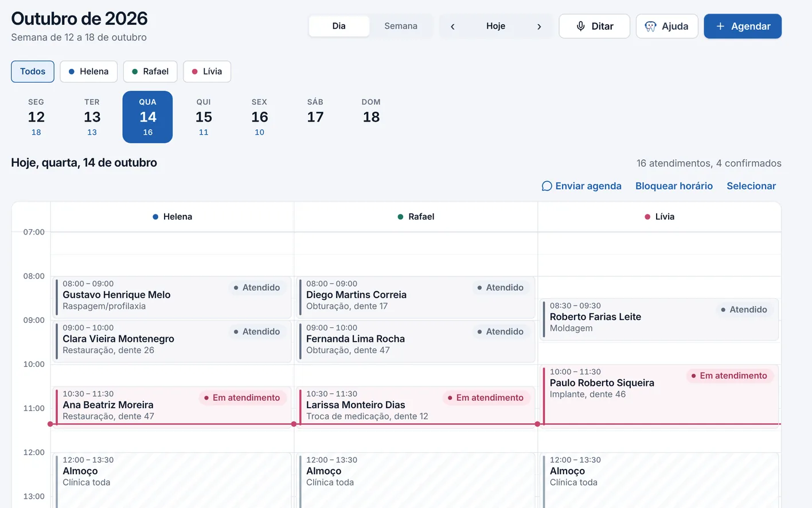Click the chat bubble icon beside Enviar agenda

click(x=546, y=186)
